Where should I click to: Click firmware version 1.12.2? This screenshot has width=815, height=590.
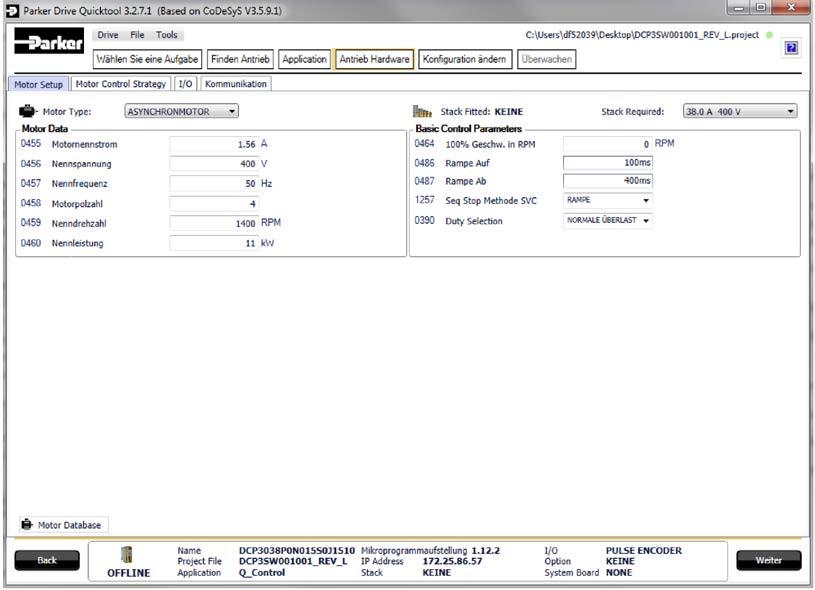[x=485, y=550]
